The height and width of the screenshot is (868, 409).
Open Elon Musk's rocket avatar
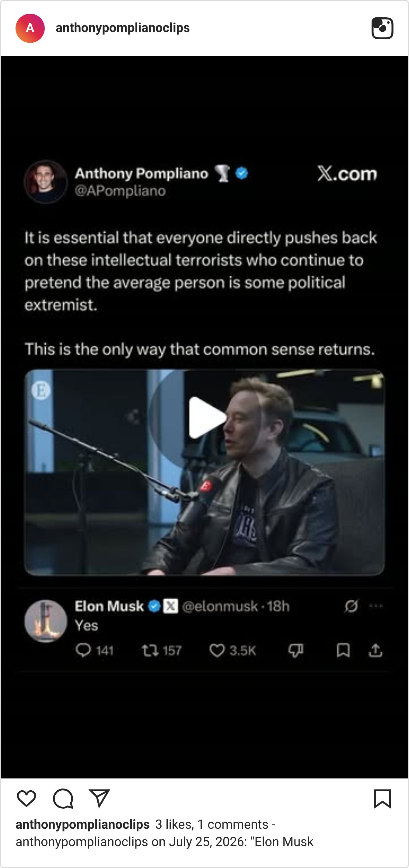[x=46, y=621]
